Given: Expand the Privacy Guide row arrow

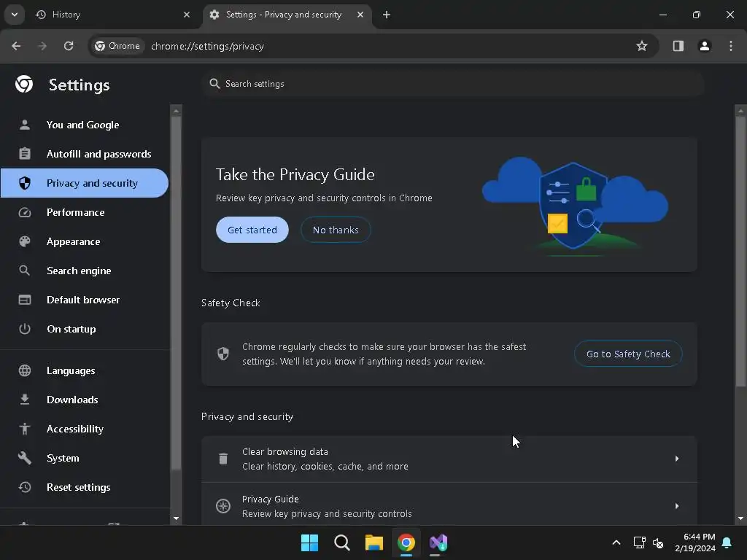Looking at the screenshot, I should point(676,506).
